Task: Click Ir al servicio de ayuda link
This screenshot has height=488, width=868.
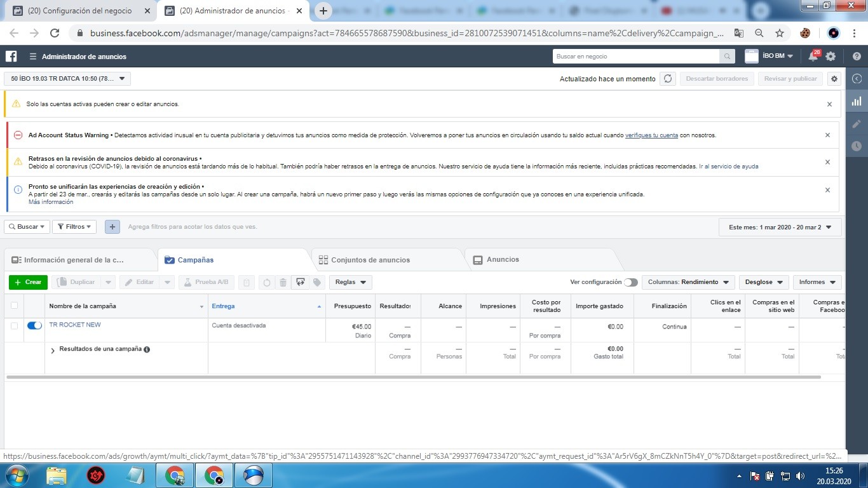Action: (729, 166)
